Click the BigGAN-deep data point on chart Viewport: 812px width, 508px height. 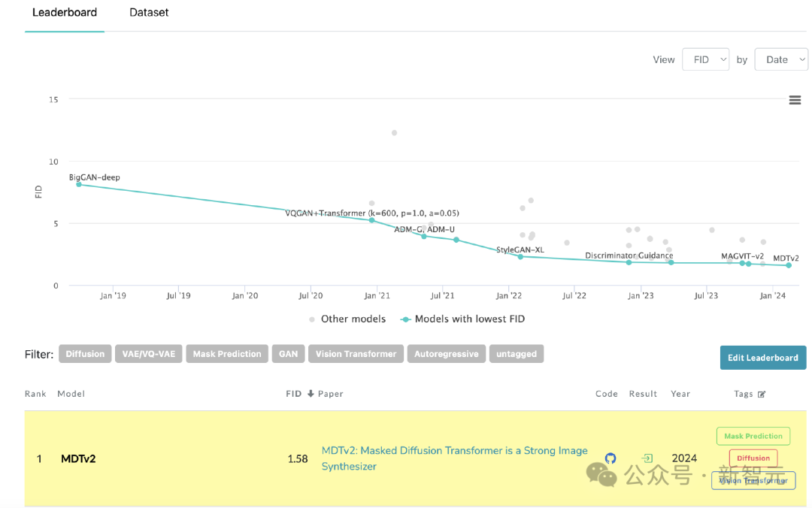pyautogui.click(x=78, y=184)
